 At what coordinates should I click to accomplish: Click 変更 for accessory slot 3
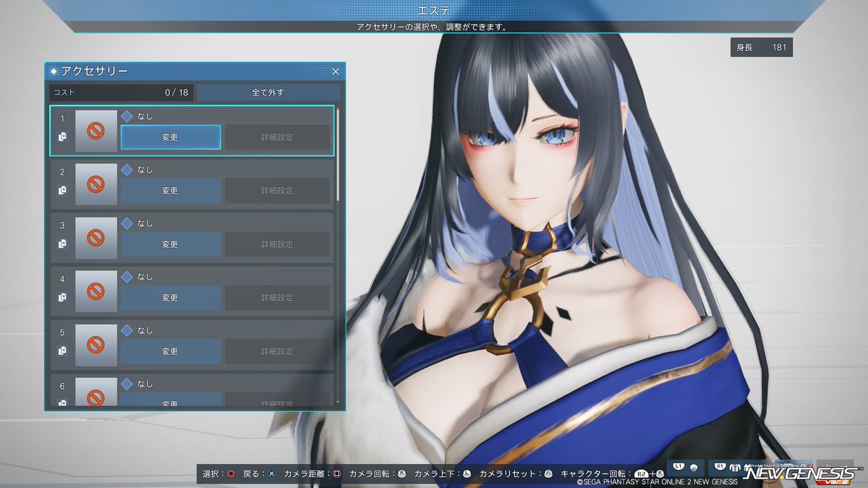[171, 244]
